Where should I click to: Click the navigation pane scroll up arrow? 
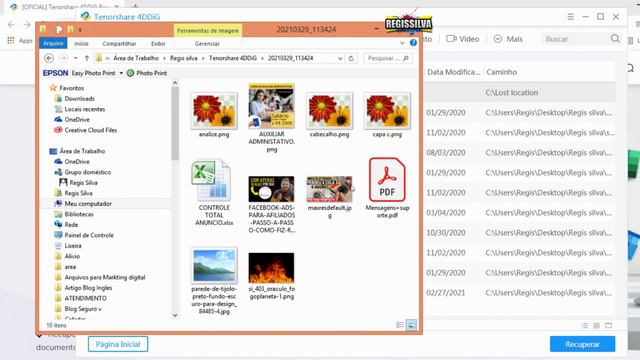coord(175,83)
